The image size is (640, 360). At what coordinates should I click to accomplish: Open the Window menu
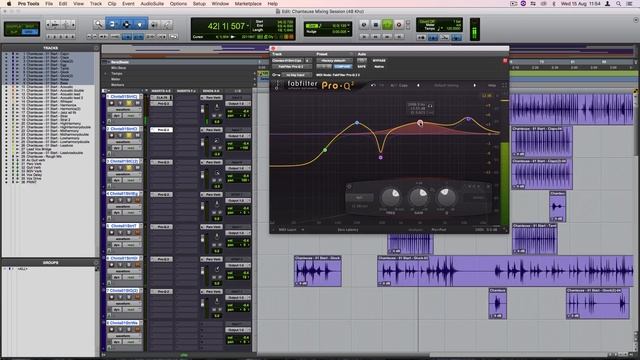click(220, 4)
